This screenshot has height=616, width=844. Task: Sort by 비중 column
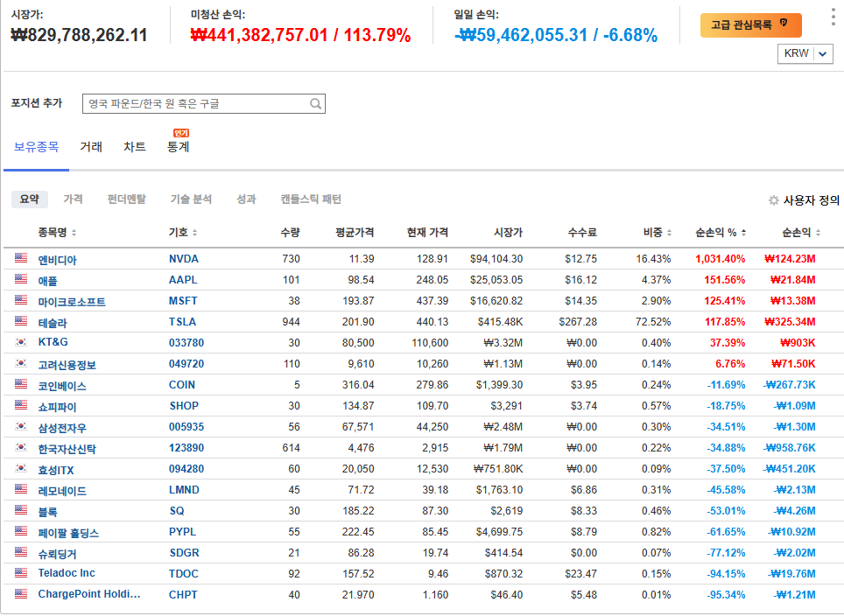(658, 233)
